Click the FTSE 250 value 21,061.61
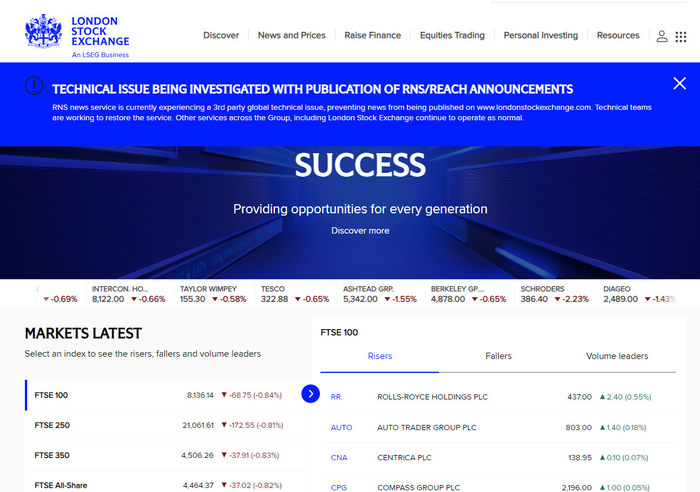The image size is (700, 492). tap(198, 425)
